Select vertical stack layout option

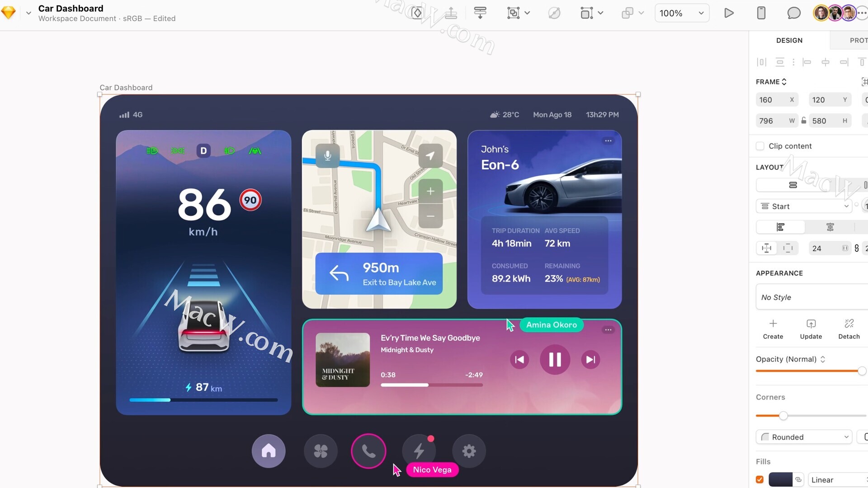[x=793, y=185]
